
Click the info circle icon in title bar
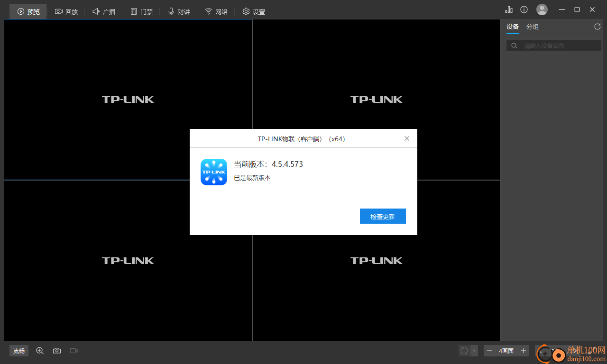(x=524, y=9)
